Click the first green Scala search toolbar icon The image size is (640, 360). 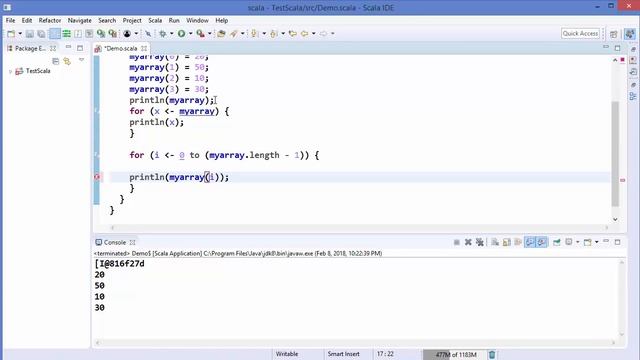[101, 33]
